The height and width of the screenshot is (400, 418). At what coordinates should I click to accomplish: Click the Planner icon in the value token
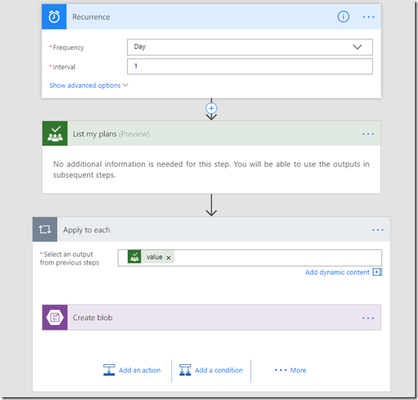point(134,257)
